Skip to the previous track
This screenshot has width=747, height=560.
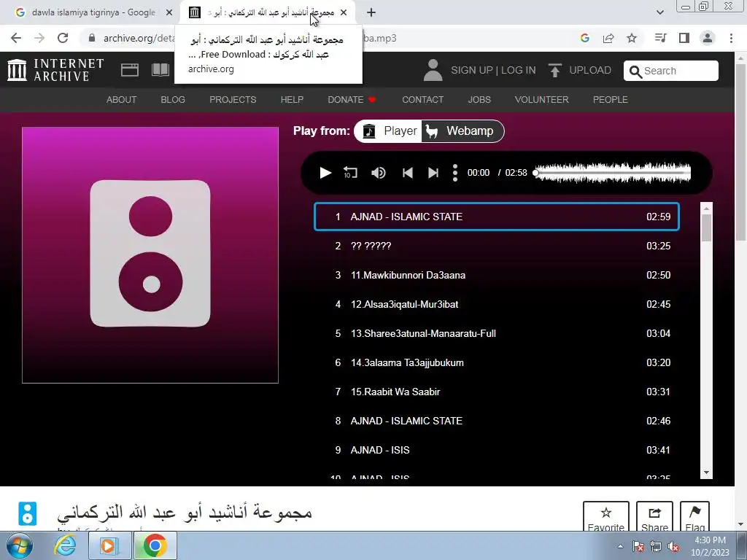[407, 172]
